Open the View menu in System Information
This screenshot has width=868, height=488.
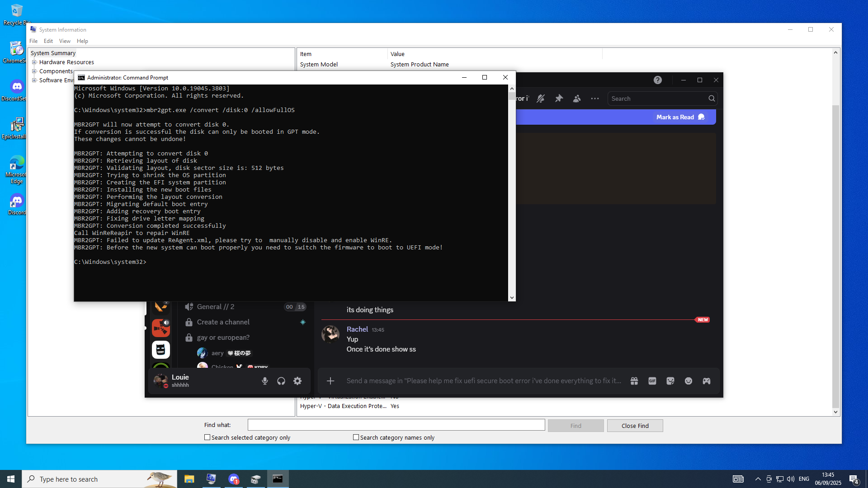(65, 41)
